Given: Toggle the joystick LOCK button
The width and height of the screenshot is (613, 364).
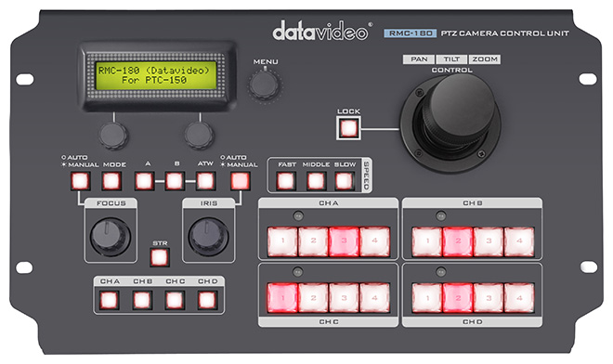Looking at the screenshot, I should [x=348, y=128].
